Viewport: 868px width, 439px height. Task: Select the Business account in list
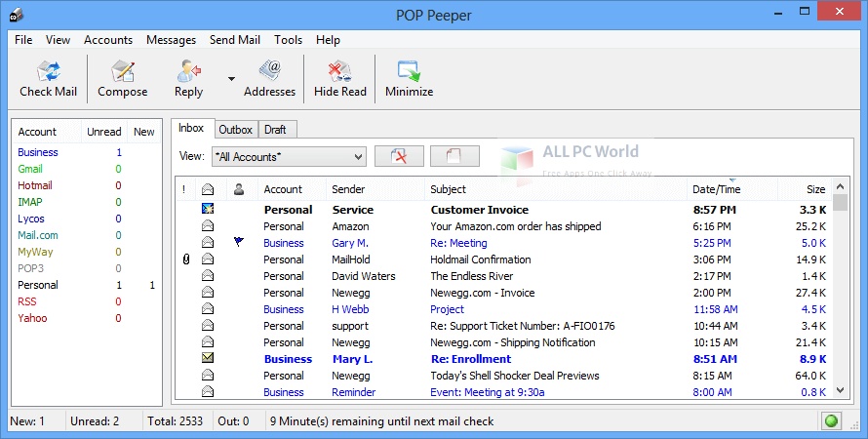(x=38, y=152)
